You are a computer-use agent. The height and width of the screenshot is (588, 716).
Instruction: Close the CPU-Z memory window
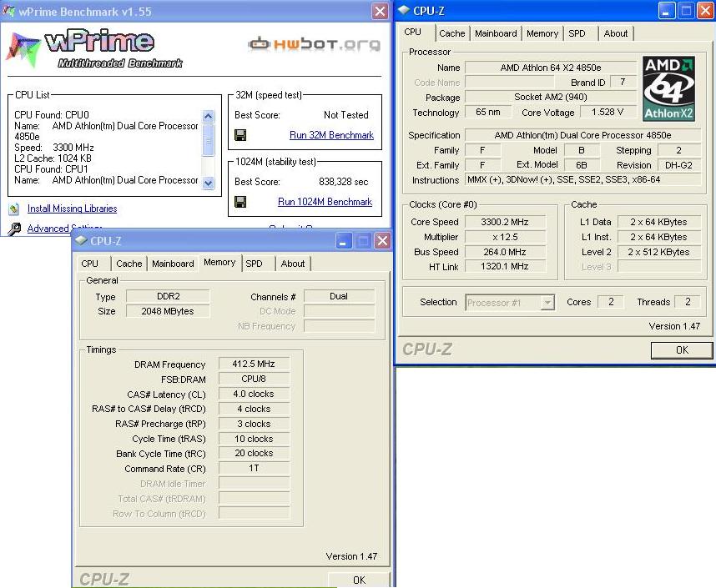[x=382, y=240]
